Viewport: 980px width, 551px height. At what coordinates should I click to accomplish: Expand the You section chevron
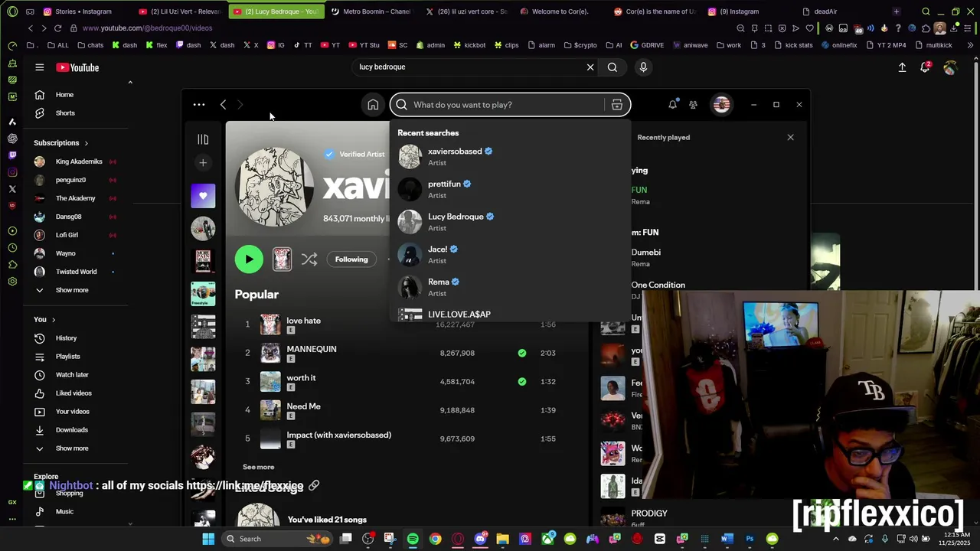tap(54, 319)
